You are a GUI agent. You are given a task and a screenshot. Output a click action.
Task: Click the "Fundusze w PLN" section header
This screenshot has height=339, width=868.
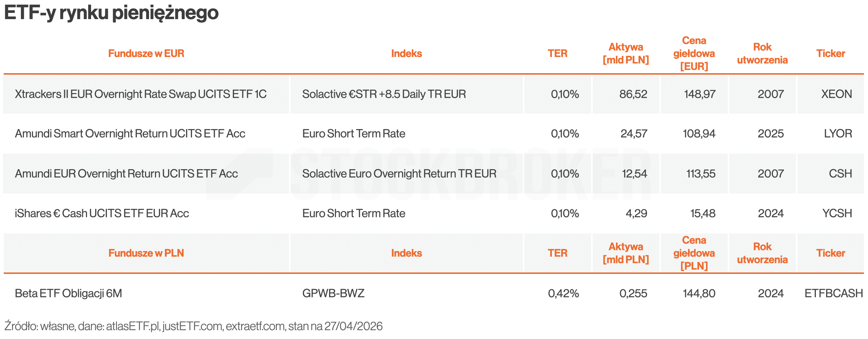(x=146, y=253)
